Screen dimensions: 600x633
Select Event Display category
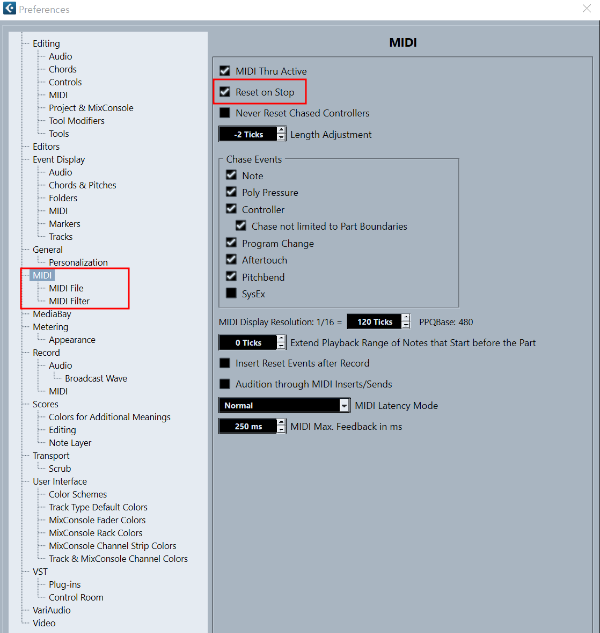pos(59,160)
